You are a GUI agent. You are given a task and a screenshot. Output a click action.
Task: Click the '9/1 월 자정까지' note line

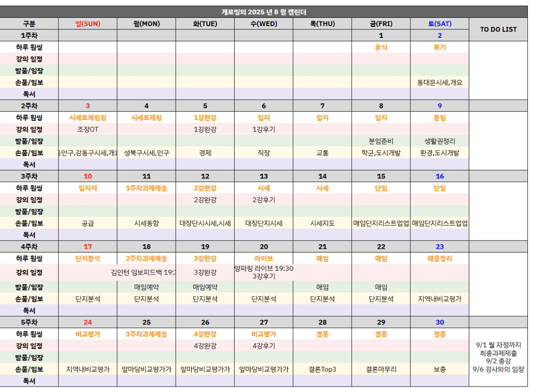(x=498, y=345)
